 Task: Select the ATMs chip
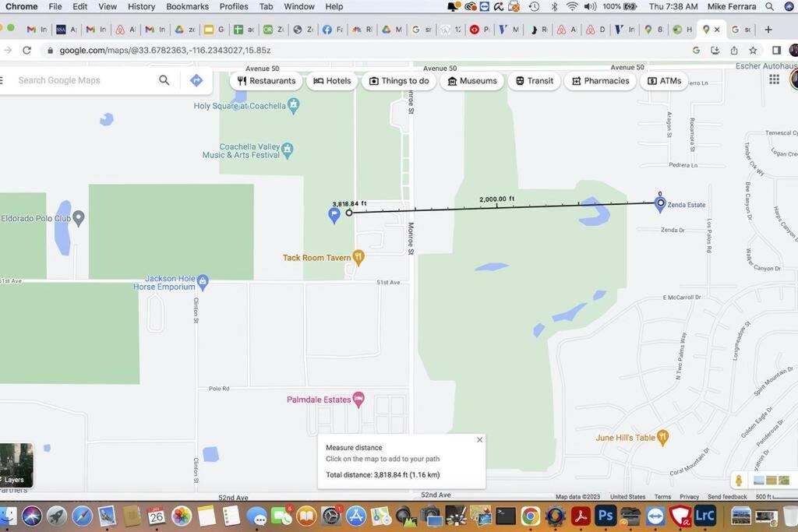tap(664, 81)
